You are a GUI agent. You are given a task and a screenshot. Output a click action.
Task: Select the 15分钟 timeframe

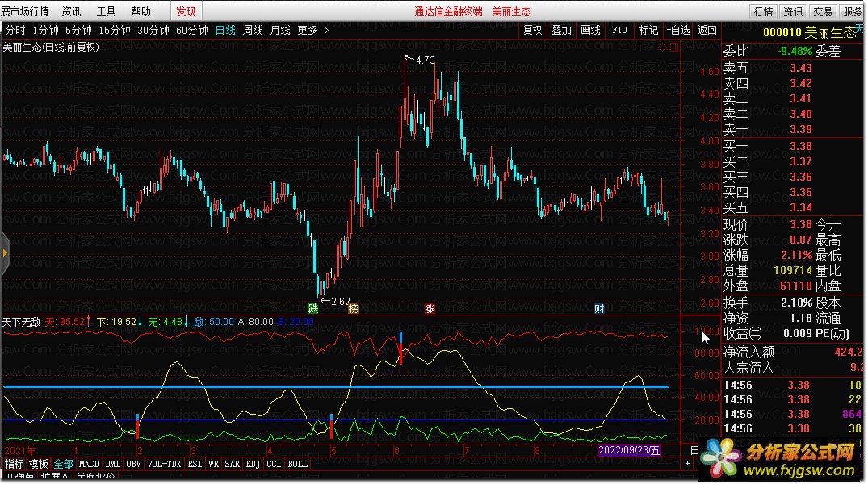click(115, 30)
